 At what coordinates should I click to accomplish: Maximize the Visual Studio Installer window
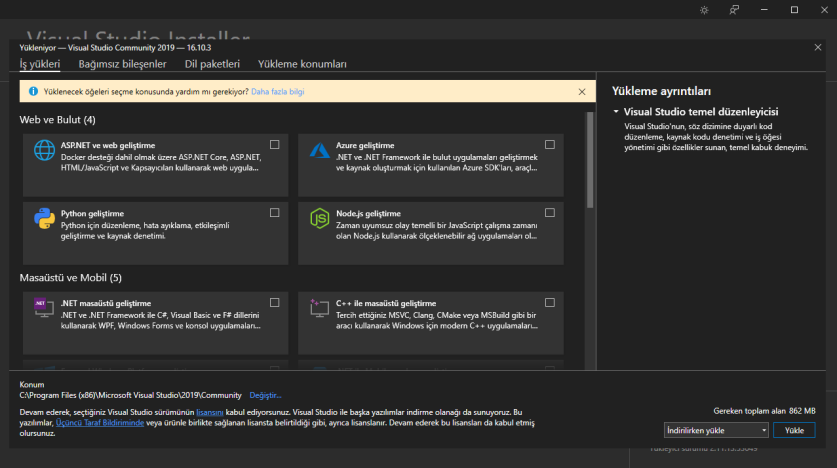tap(794, 10)
